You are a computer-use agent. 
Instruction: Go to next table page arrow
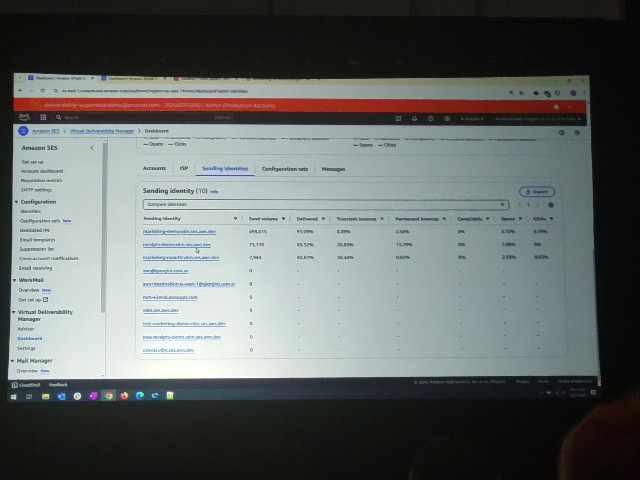[x=538, y=205]
